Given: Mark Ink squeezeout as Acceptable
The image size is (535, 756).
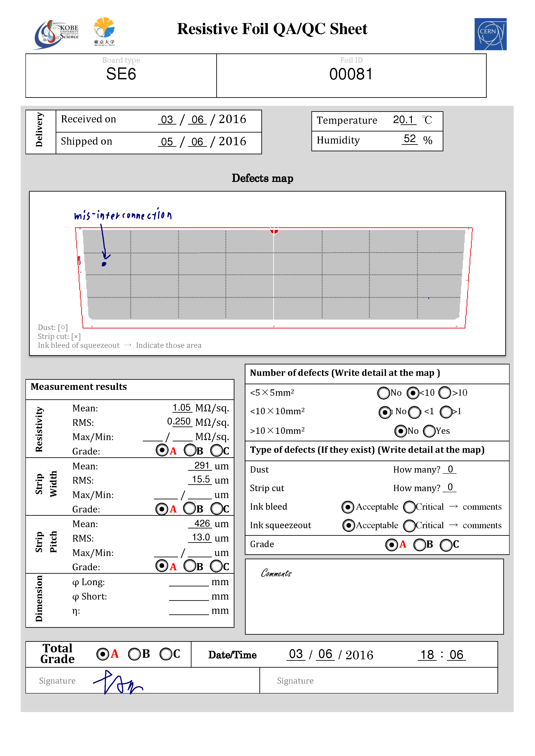Looking at the screenshot, I should click(x=348, y=525).
